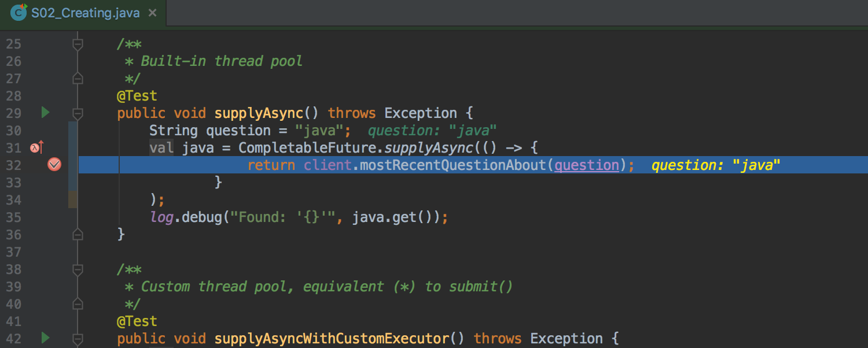The height and width of the screenshot is (348, 868).
Task: Toggle the verified breakpoint on line 32
Action: pos(54,165)
